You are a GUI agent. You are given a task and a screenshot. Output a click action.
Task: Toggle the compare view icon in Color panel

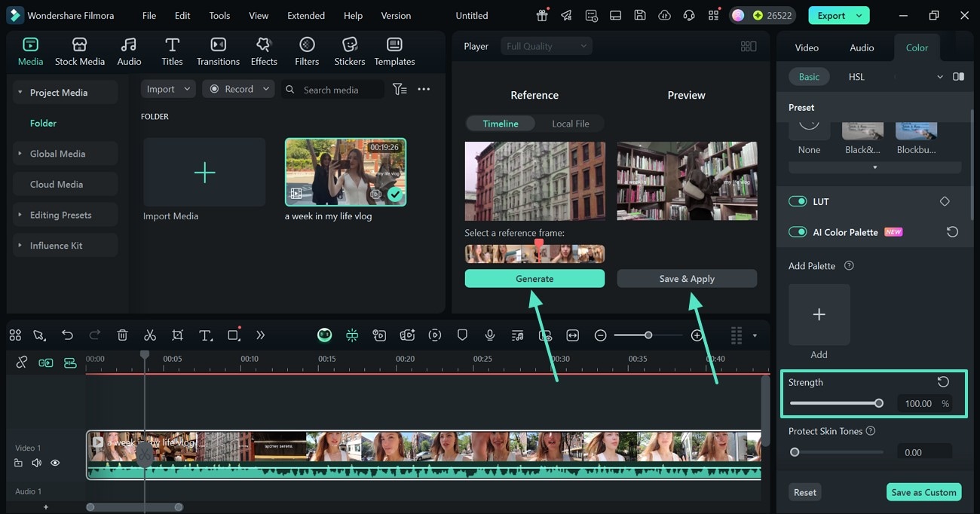958,77
